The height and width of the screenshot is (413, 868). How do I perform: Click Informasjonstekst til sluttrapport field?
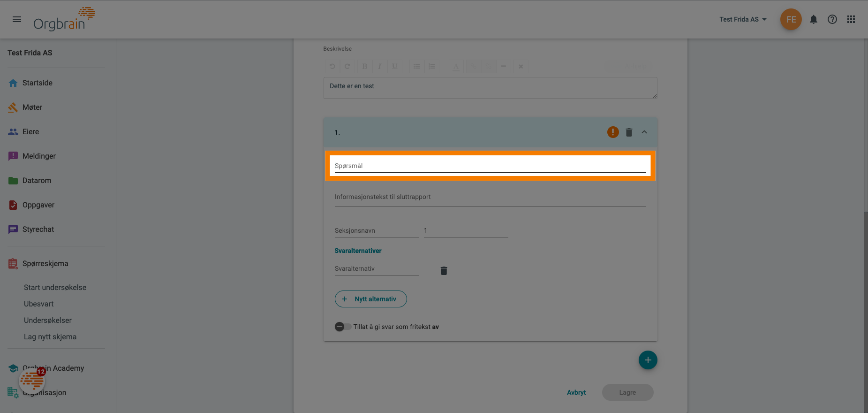click(x=490, y=197)
